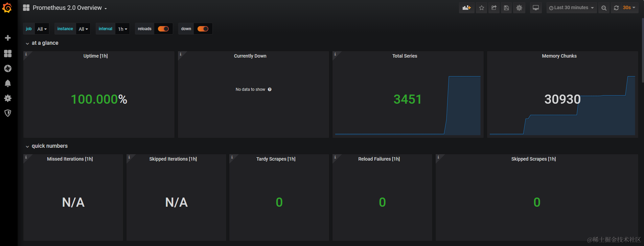The width and height of the screenshot is (644, 246).
Task: Open the Create plus menu in sidebar
Action: 8,38
